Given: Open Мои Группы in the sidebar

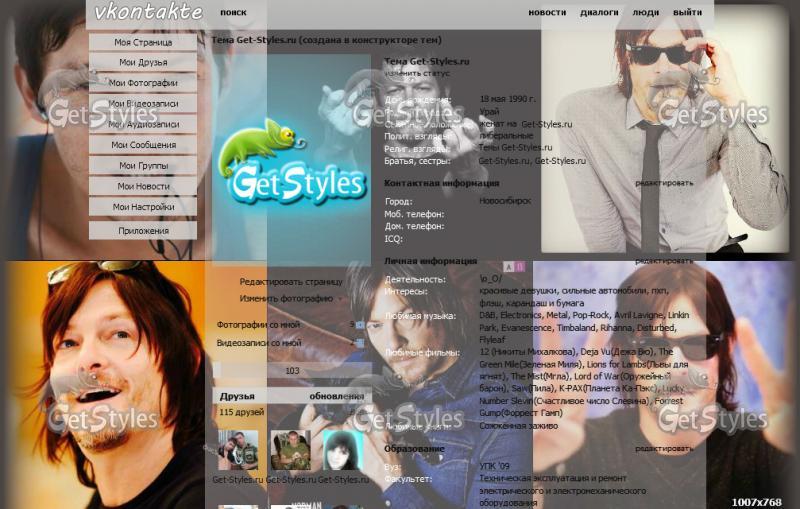Looking at the screenshot, I should click(x=143, y=166).
